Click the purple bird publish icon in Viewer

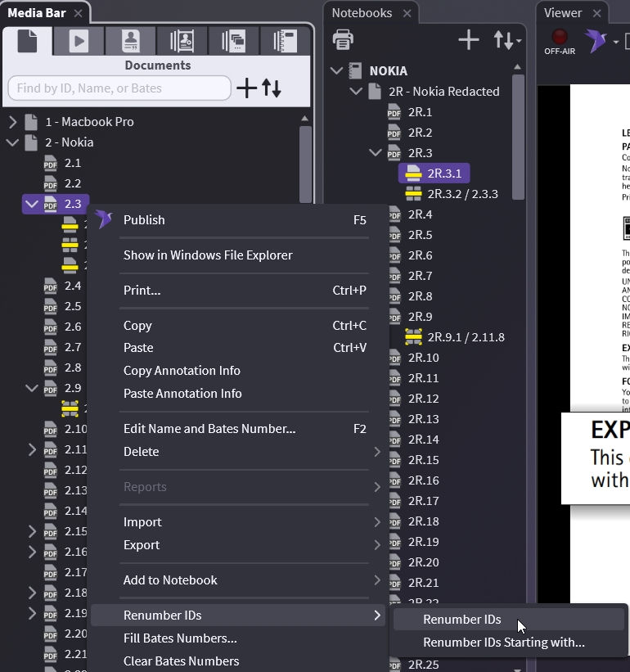596,39
